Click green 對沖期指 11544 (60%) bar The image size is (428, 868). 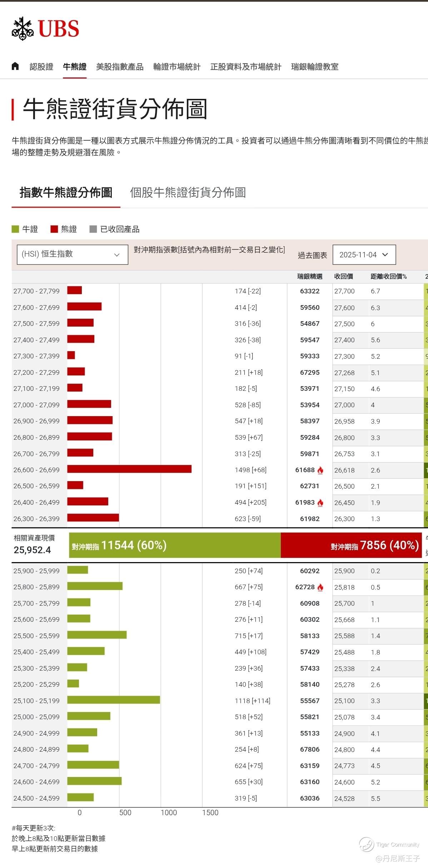click(175, 545)
